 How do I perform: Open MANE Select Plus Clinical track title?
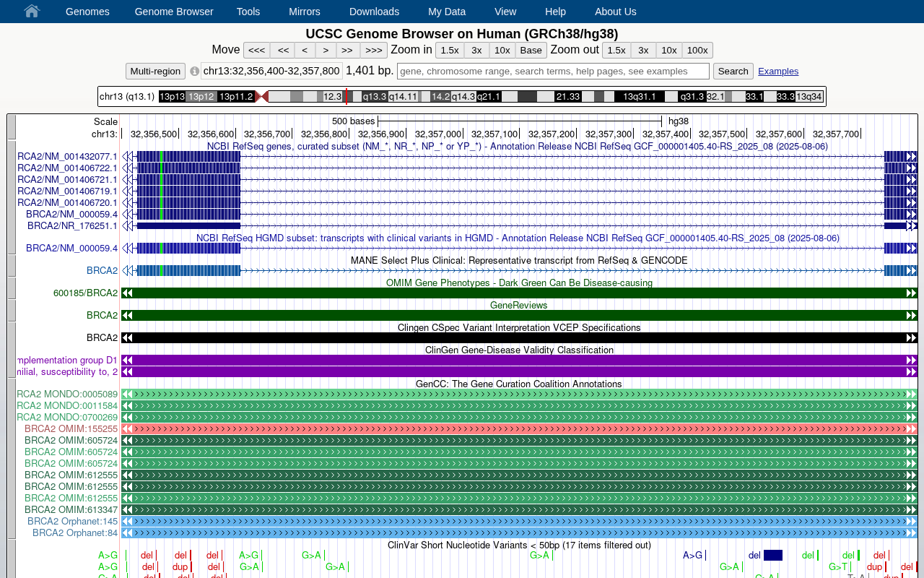[x=519, y=260]
